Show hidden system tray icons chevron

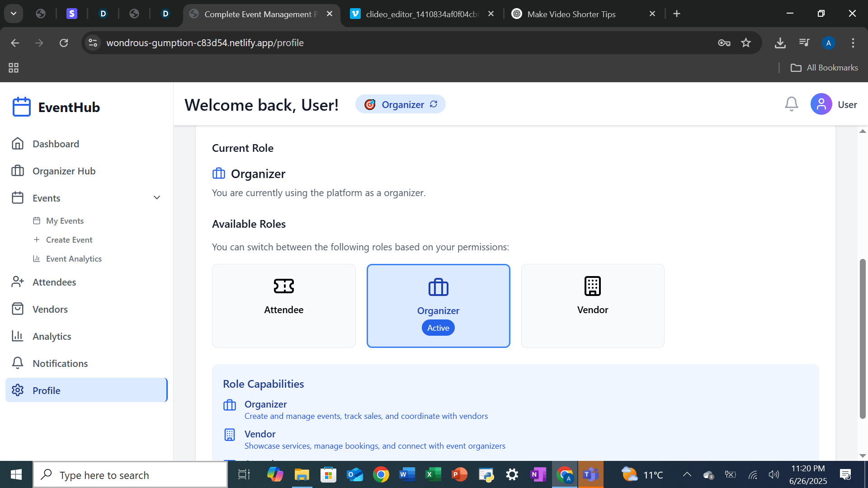(687, 474)
